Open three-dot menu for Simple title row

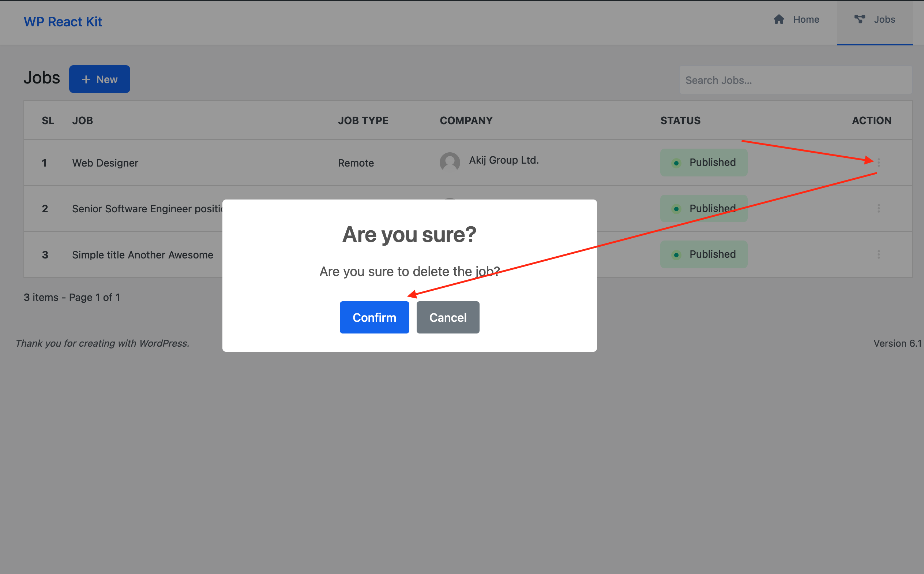click(x=879, y=254)
